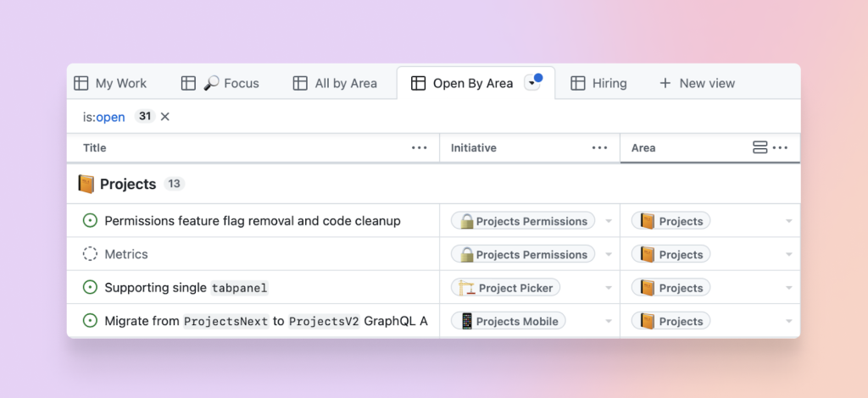
Task: Click the draft status icon beside Metrics
Action: (90, 254)
